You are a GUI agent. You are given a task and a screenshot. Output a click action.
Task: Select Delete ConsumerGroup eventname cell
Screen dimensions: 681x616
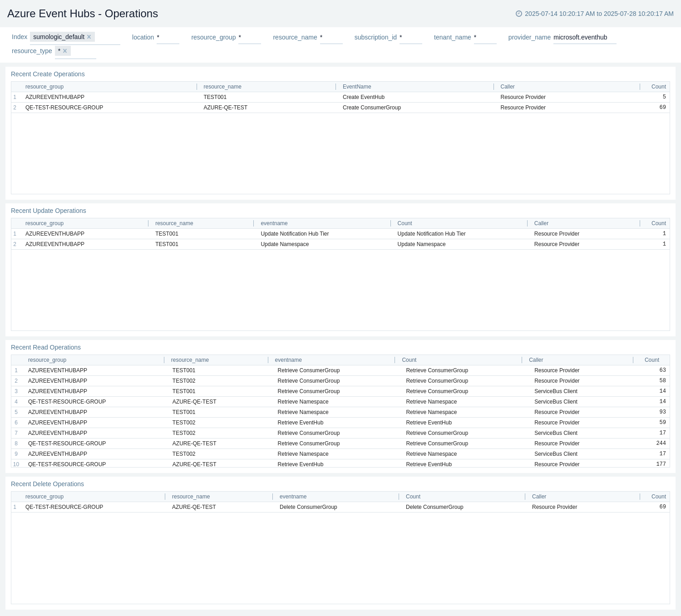tap(308, 507)
